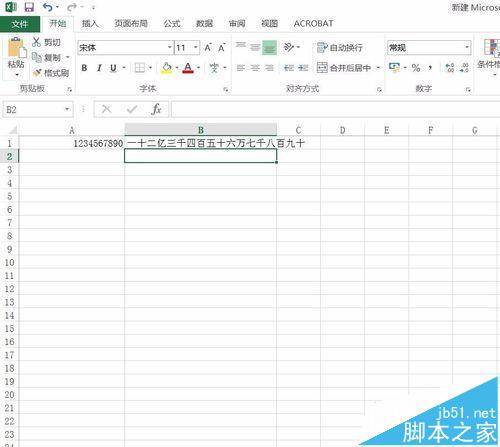Switch to the 插入 tab

[90, 23]
